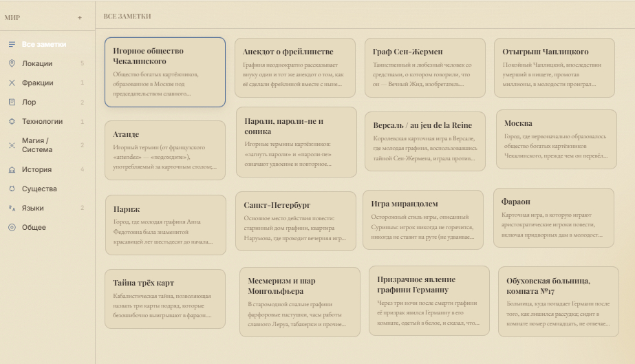Click the Существа creature icon

pyautogui.click(x=12, y=189)
